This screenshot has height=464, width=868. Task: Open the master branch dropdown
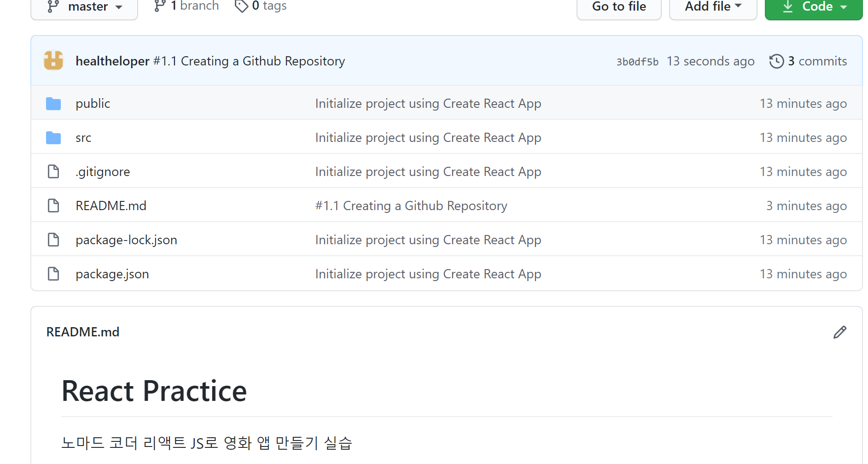pyautogui.click(x=84, y=7)
